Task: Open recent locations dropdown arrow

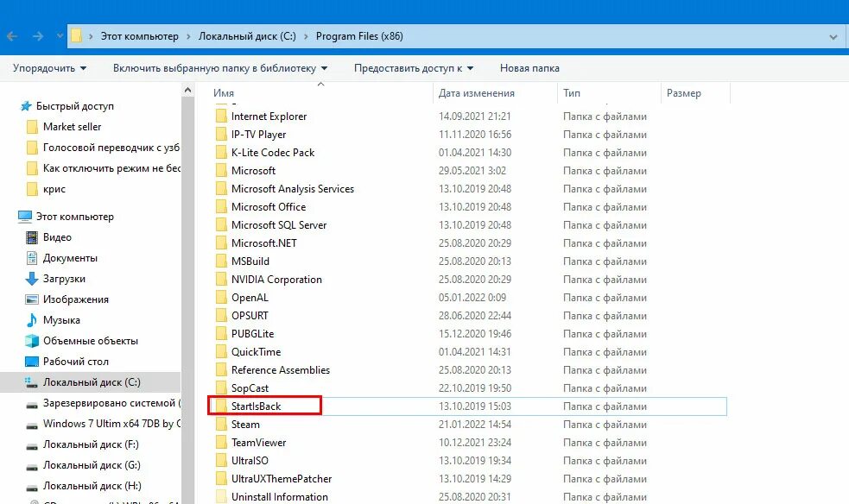Action: tap(60, 36)
